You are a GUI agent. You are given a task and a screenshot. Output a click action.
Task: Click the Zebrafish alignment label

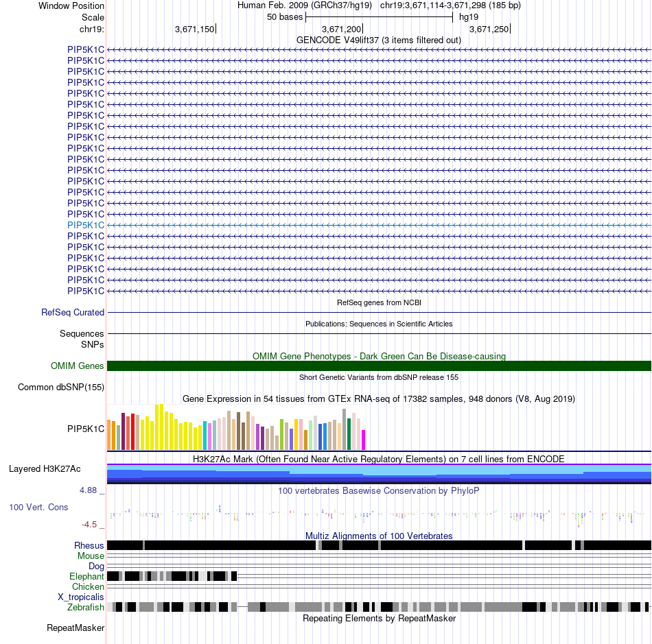coord(86,607)
